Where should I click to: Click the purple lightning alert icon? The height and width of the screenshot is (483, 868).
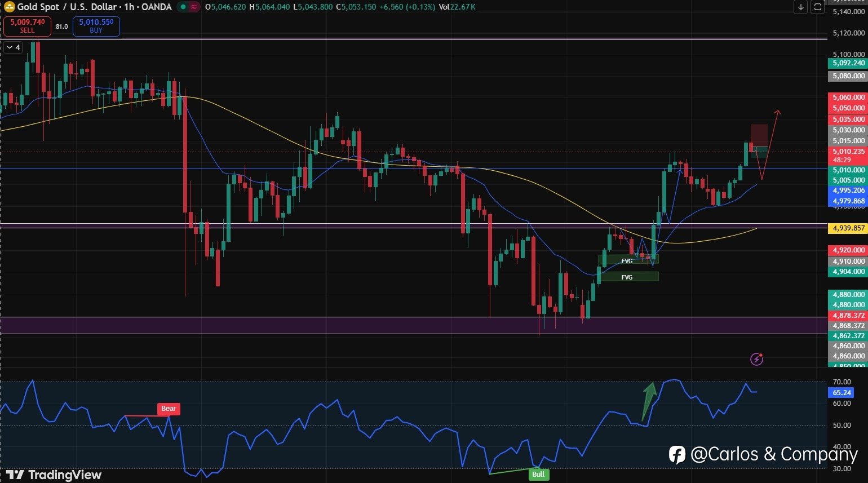point(757,358)
